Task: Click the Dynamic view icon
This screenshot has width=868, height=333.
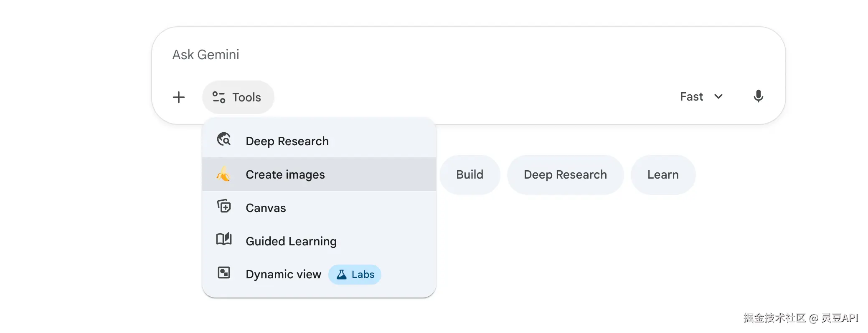Action: (x=224, y=273)
